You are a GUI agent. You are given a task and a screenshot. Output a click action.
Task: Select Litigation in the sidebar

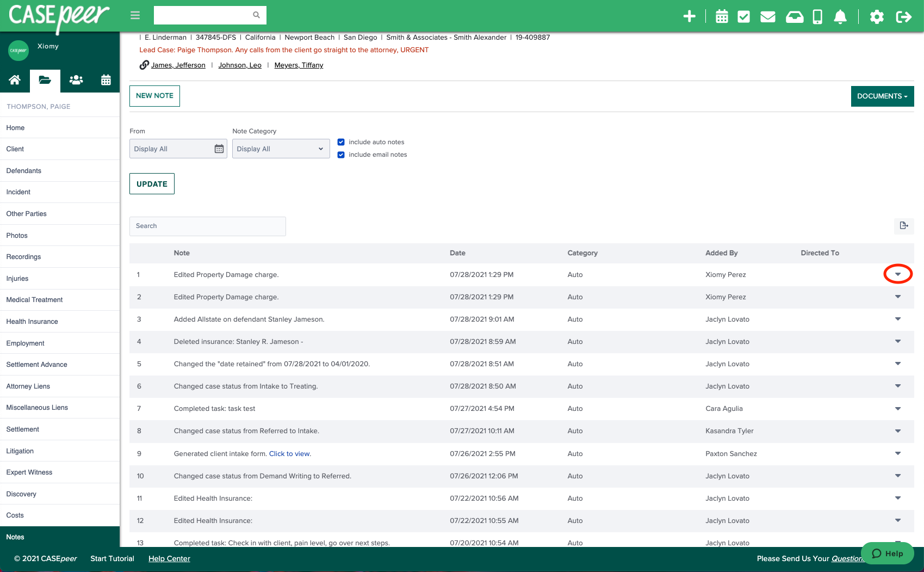click(x=20, y=451)
